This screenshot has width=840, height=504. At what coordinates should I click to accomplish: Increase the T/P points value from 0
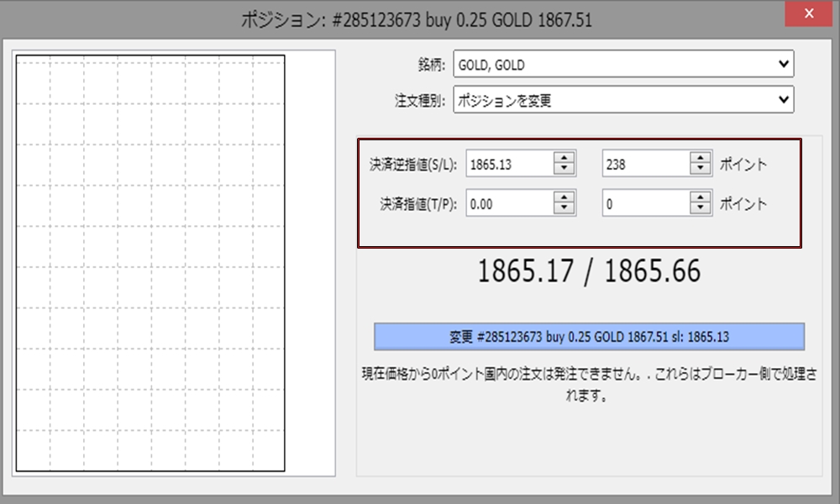(699, 197)
